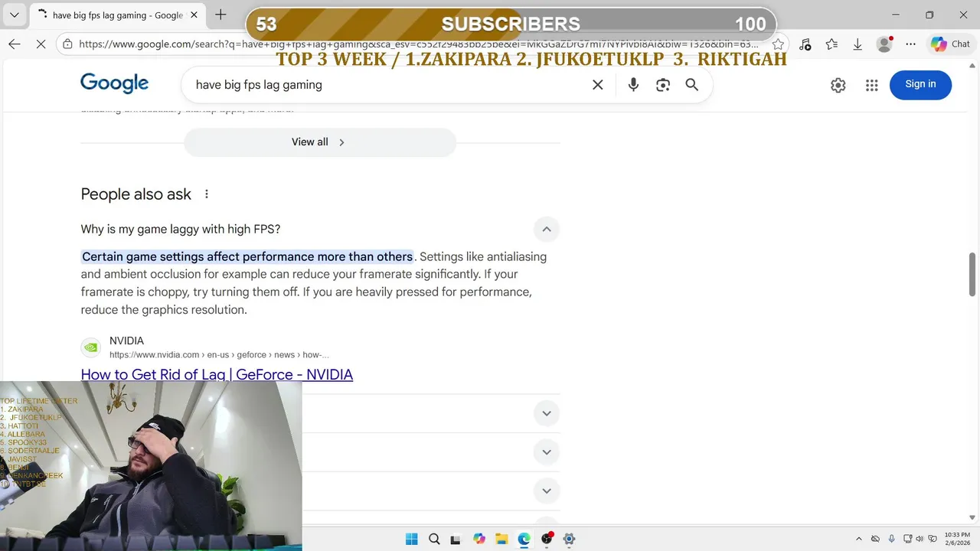Select the 'have big fps lag gaming' tab

[116, 15]
